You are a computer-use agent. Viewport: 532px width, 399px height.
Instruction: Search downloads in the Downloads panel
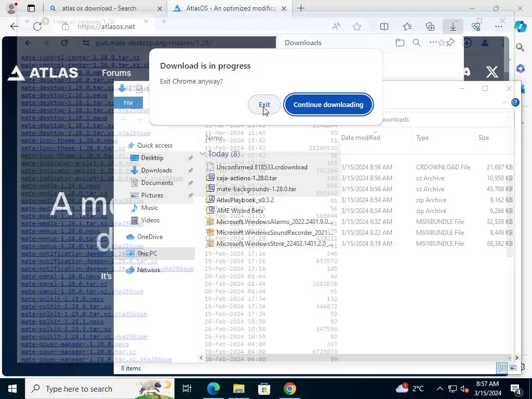(417, 43)
